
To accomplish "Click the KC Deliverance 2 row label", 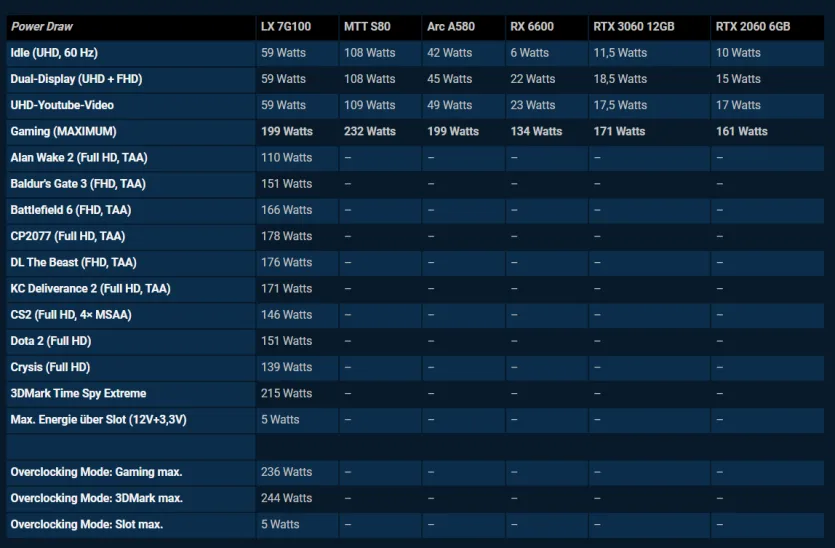I will click(91, 289).
